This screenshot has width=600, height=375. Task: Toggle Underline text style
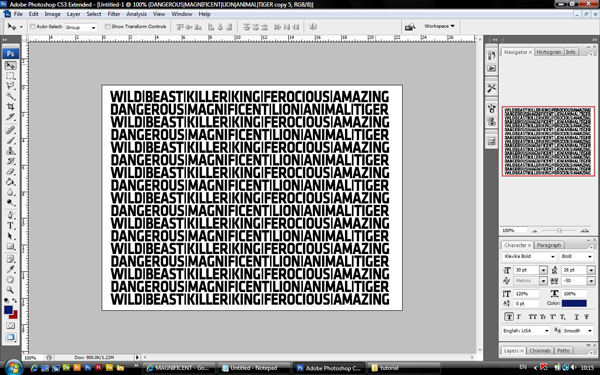[576, 317]
